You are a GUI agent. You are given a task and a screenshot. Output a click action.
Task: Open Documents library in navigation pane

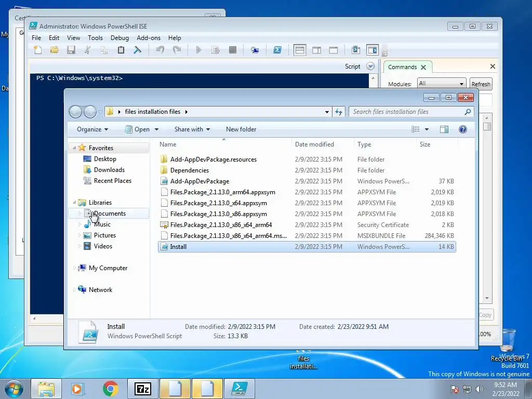coord(110,214)
